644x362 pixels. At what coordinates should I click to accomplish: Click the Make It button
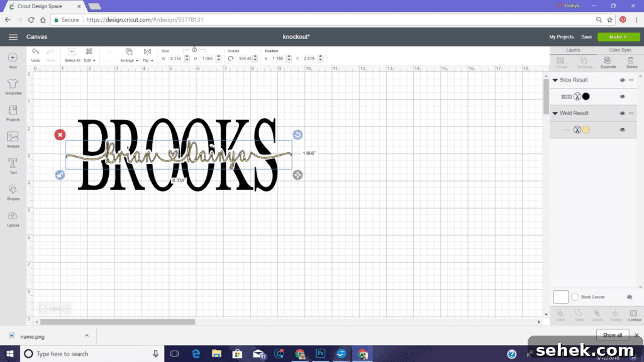pyautogui.click(x=618, y=37)
